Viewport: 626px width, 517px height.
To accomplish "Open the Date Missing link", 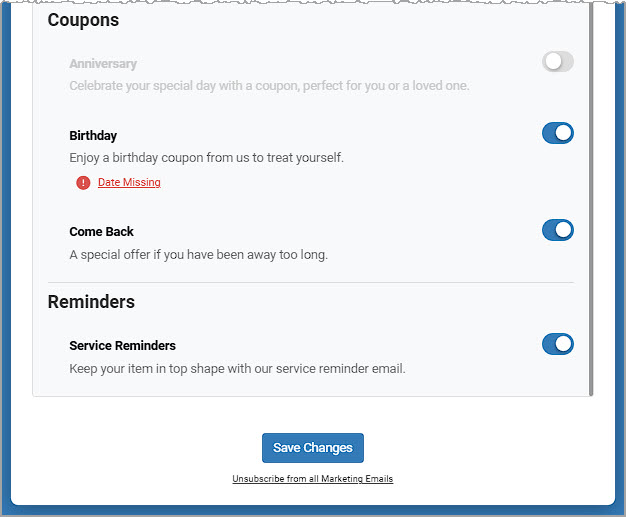I will click(x=129, y=182).
